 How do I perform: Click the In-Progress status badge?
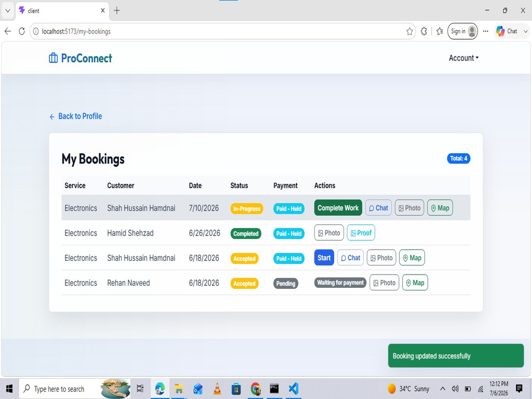click(x=247, y=209)
